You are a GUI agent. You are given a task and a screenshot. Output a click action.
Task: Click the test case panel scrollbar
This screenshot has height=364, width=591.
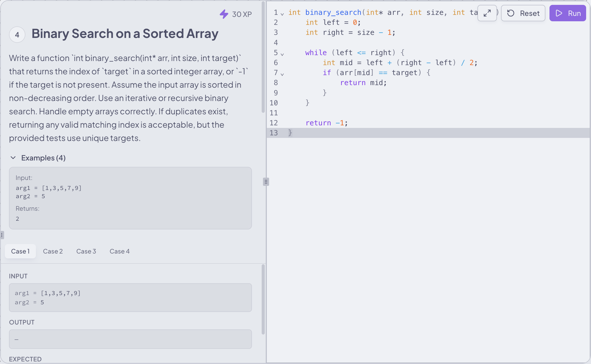263,299
